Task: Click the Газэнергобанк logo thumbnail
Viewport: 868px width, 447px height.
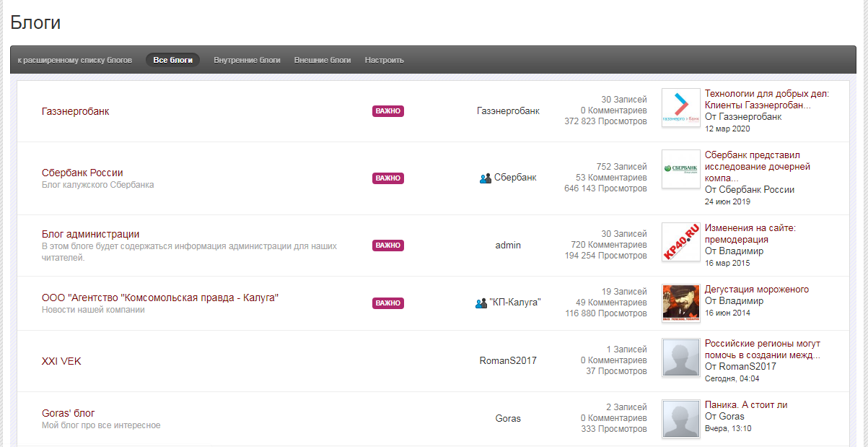Action: [x=681, y=108]
